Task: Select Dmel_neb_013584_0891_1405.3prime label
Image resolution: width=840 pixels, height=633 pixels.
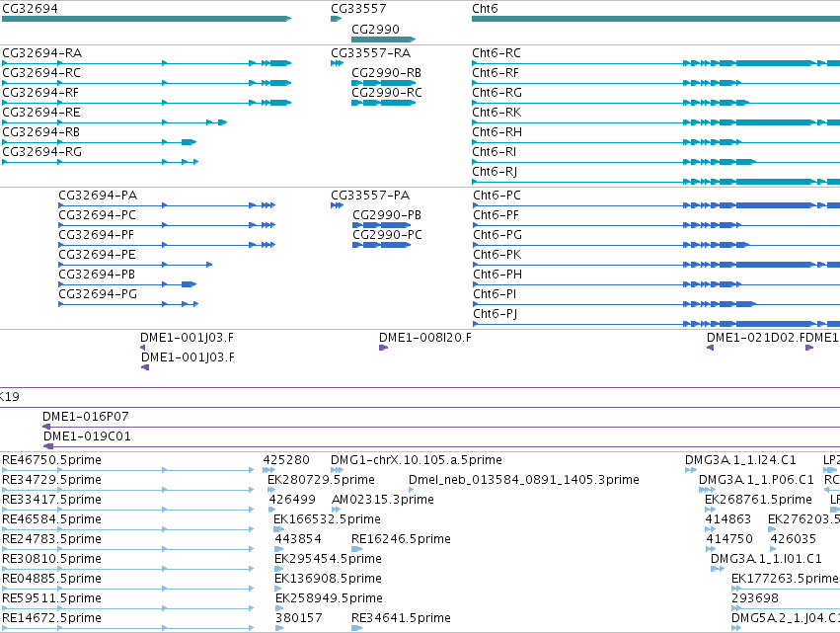Action: 524,480
